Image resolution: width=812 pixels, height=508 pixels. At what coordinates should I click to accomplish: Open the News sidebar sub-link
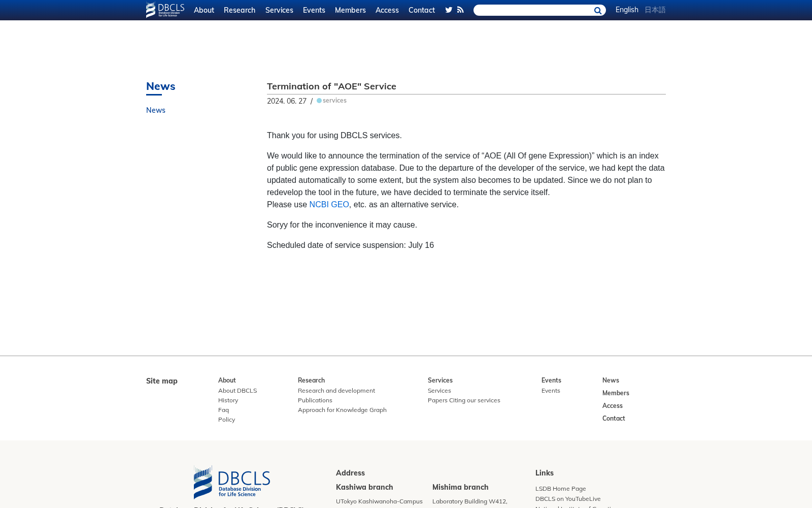click(156, 110)
